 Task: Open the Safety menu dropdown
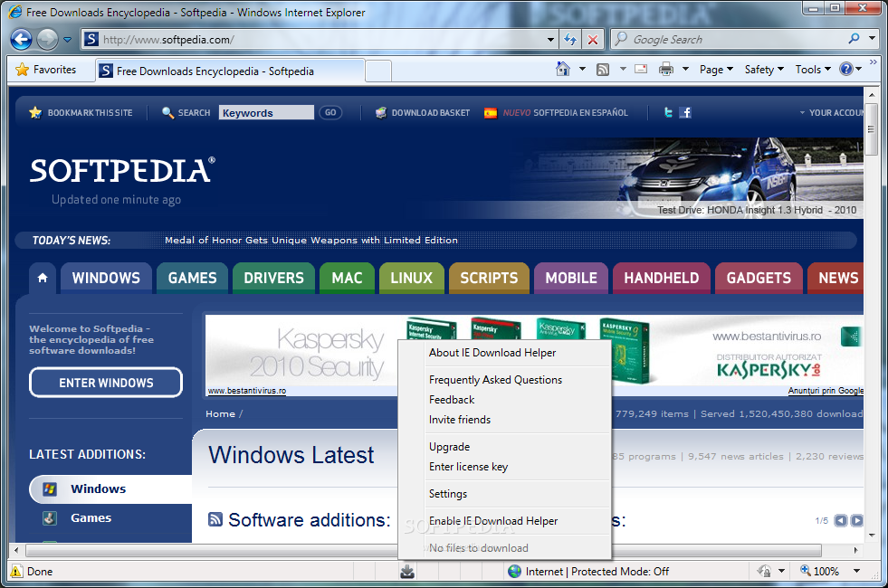point(764,69)
